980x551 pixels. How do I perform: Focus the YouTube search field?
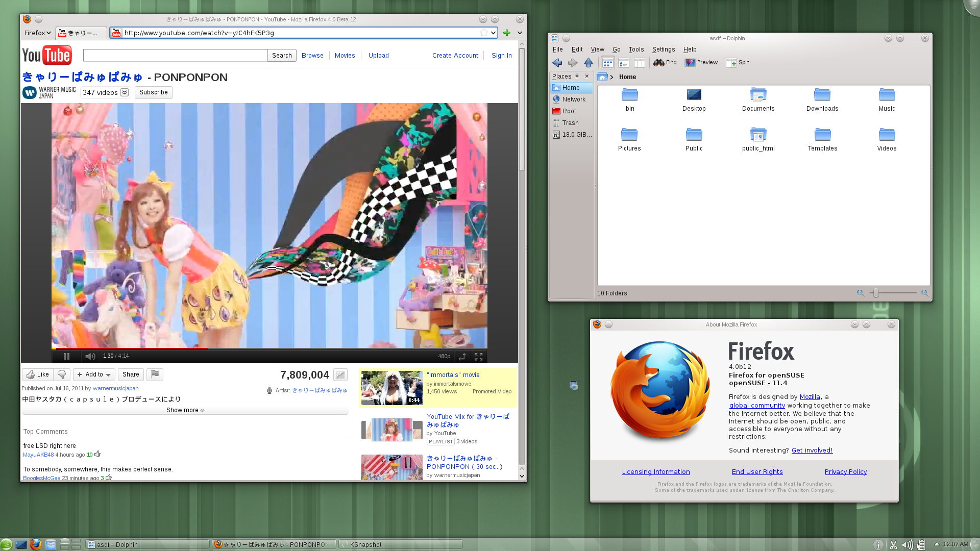click(x=176, y=55)
